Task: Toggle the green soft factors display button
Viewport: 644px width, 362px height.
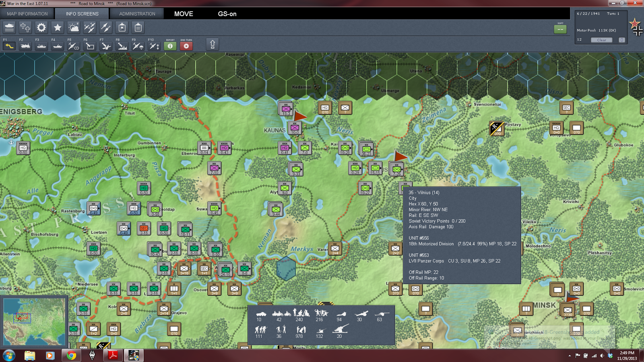Action: pos(559,29)
